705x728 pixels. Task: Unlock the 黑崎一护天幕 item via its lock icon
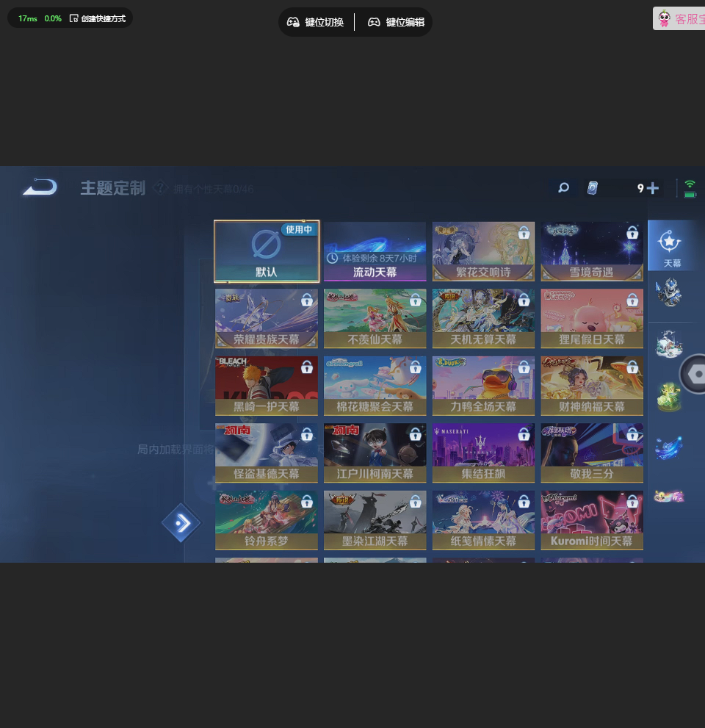click(306, 367)
